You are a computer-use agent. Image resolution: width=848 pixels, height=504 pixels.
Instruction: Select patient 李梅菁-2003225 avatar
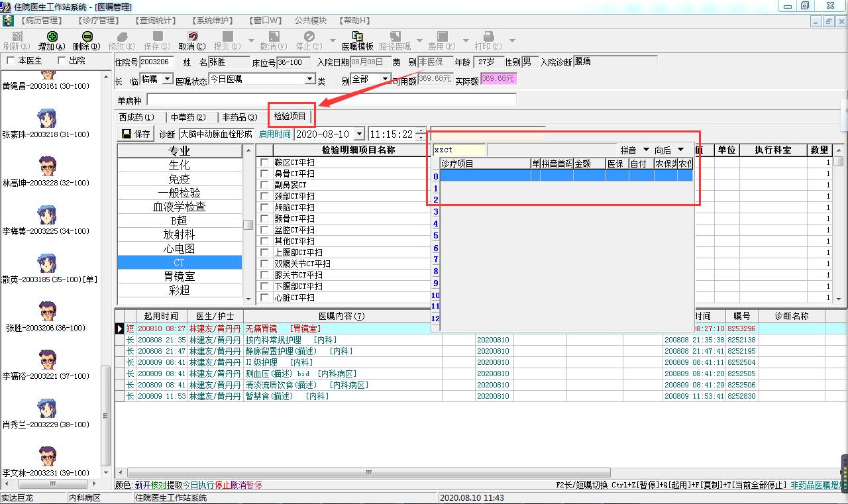pyautogui.click(x=46, y=215)
